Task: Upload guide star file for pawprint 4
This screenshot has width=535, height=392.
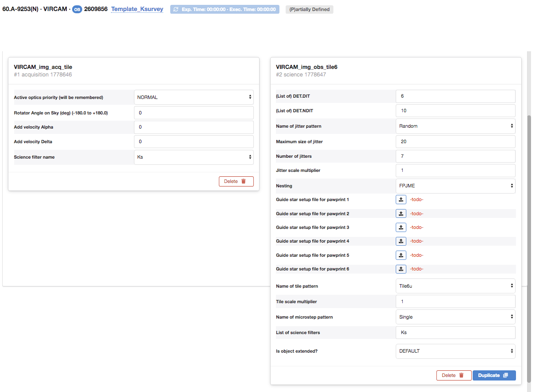Action: 401,241
